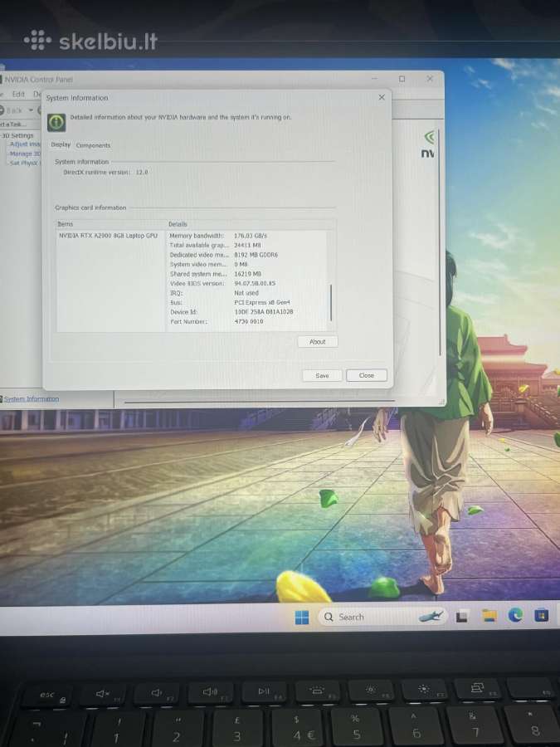Select the Bus PCI Express x8 Gen4 row
The width and height of the screenshot is (560, 747).
click(247, 302)
